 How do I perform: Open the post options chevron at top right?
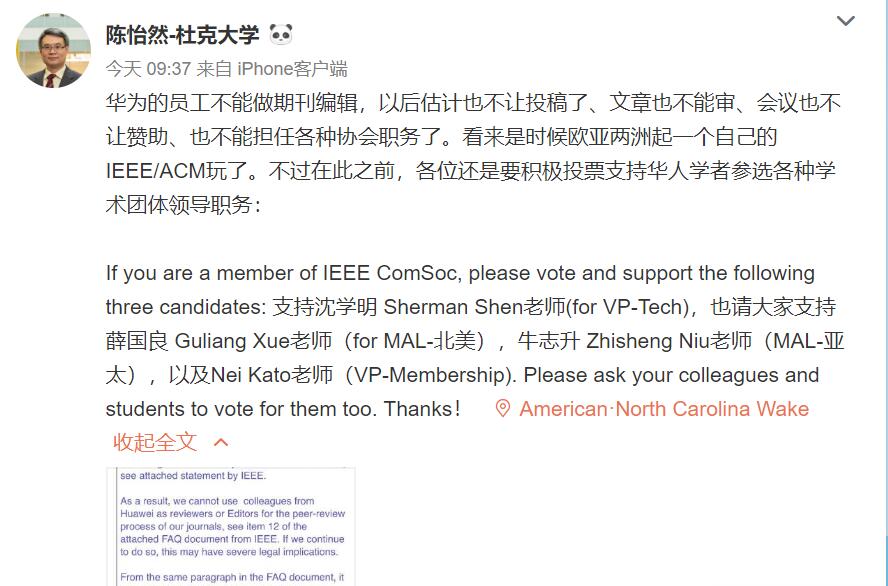pos(846,21)
